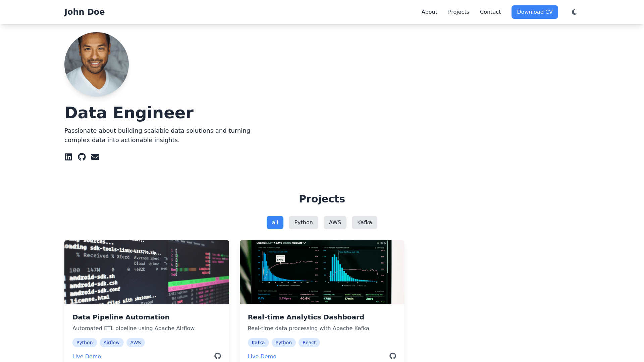Click the John Doe site title
The image size is (644, 362).
[x=85, y=12]
